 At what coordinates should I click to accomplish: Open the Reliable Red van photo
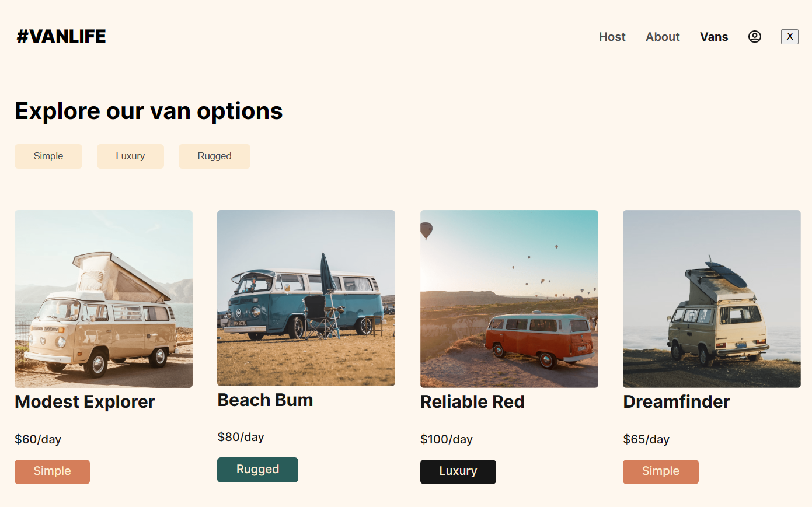pyautogui.click(x=509, y=299)
